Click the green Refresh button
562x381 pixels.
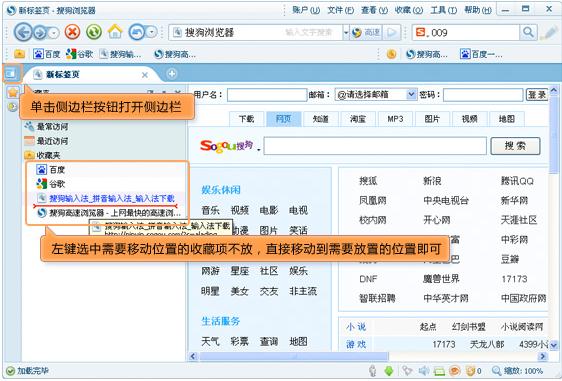[94, 32]
